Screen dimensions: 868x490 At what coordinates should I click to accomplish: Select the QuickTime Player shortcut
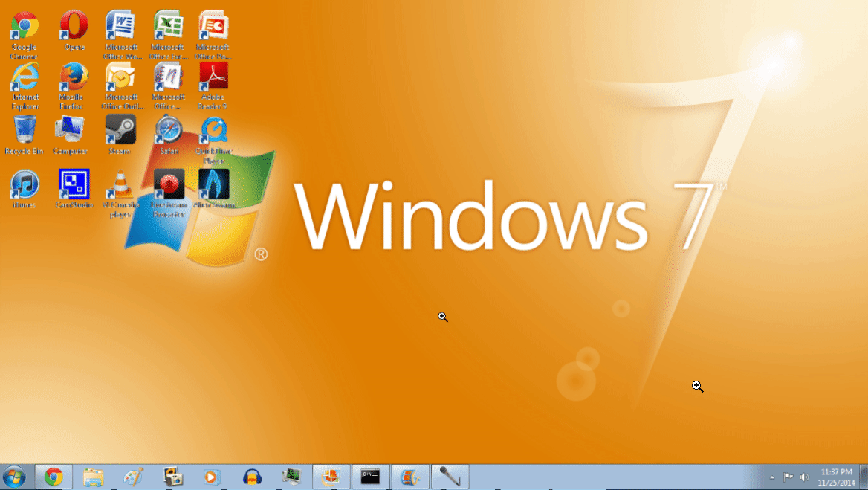(214, 140)
